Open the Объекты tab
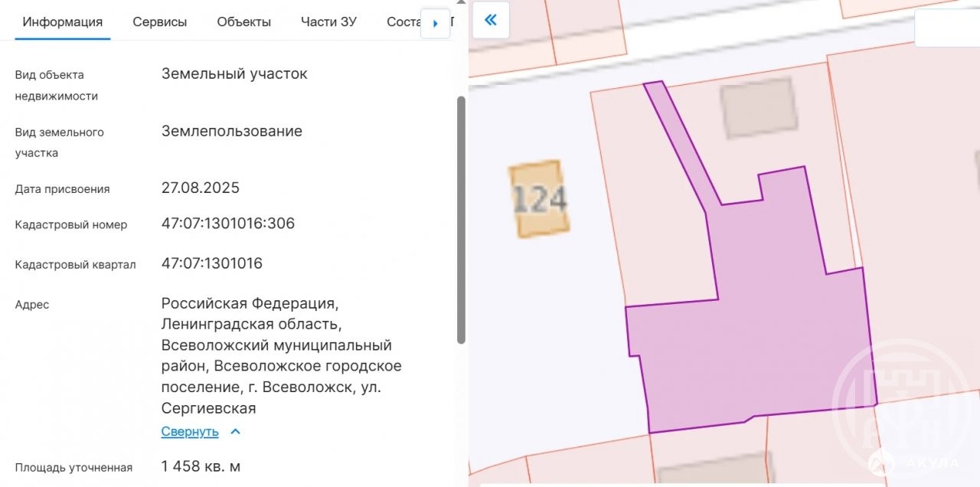The width and height of the screenshot is (980, 487). click(243, 21)
